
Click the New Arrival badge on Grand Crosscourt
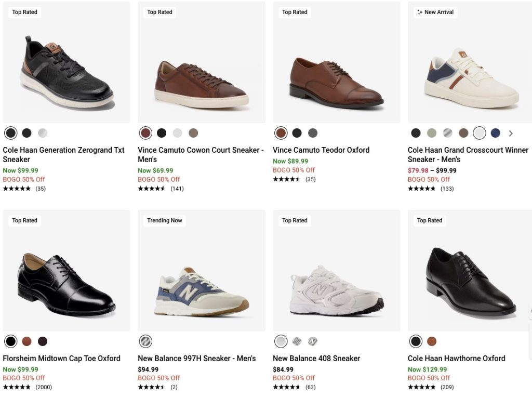pyautogui.click(x=435, y=12)
